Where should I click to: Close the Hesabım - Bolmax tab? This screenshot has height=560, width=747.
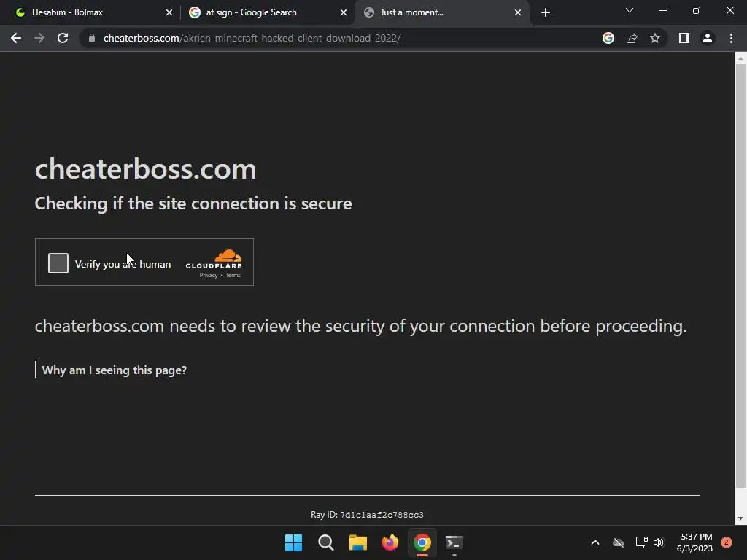(x=169, y=12)
